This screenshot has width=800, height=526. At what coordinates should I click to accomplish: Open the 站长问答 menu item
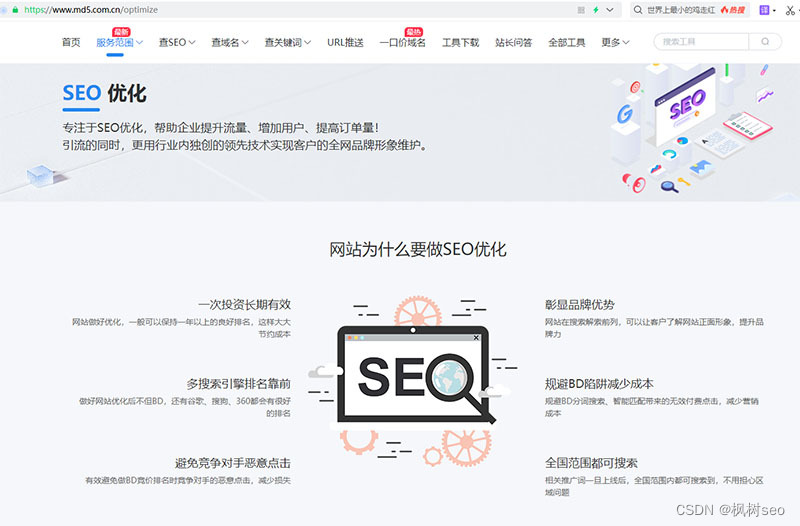(513, 42)
